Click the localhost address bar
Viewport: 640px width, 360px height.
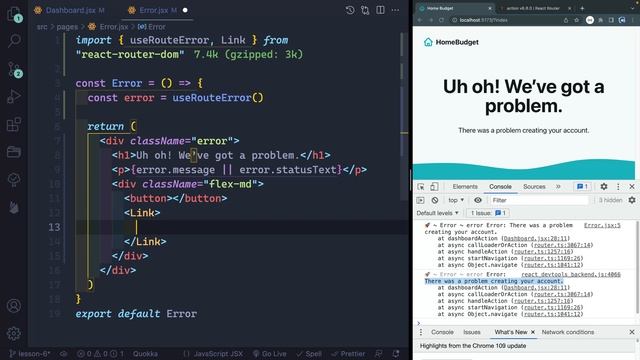(x=506, y=20)
